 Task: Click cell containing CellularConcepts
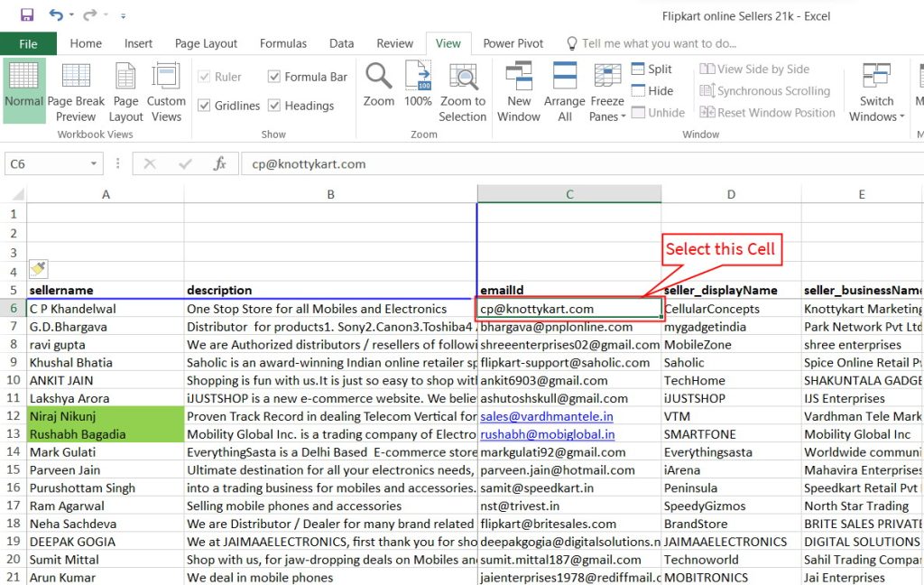(x=731, y=309)
